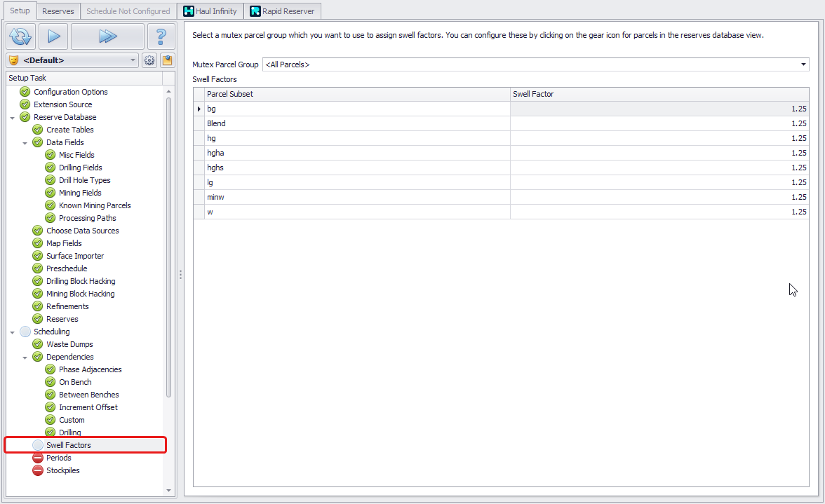Select the minw parcel row
The image size is (825, 504).
coord(501,197)
